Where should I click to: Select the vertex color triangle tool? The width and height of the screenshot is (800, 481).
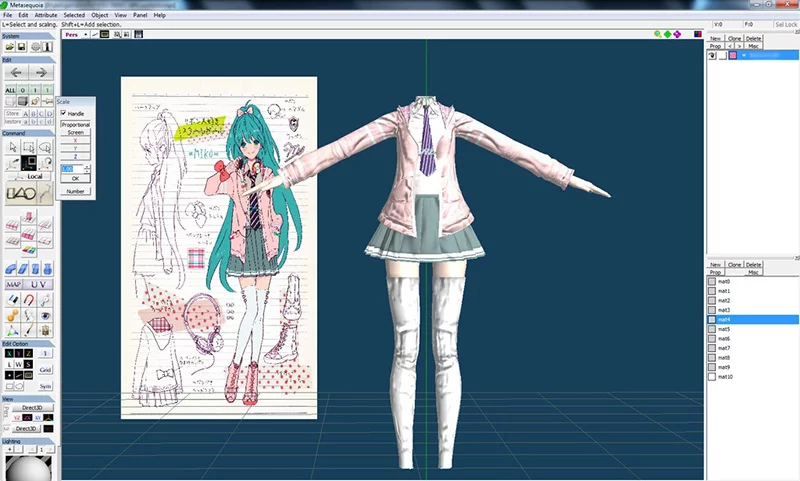click(13, 331)
